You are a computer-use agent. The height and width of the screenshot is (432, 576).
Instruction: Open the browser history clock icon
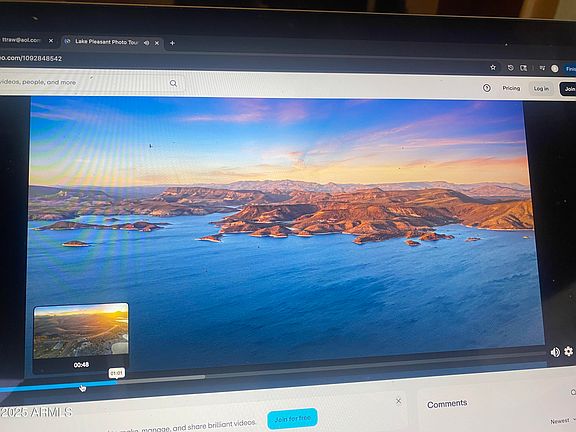coord(511,68)
